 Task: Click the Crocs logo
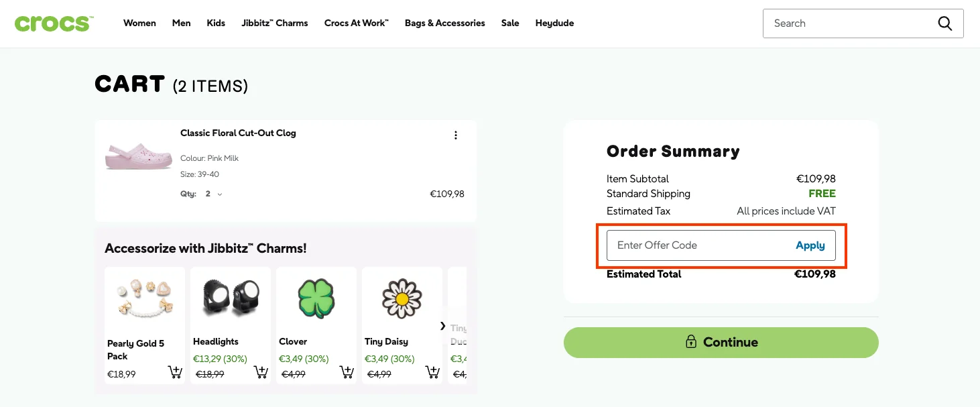tap(54, 23)
